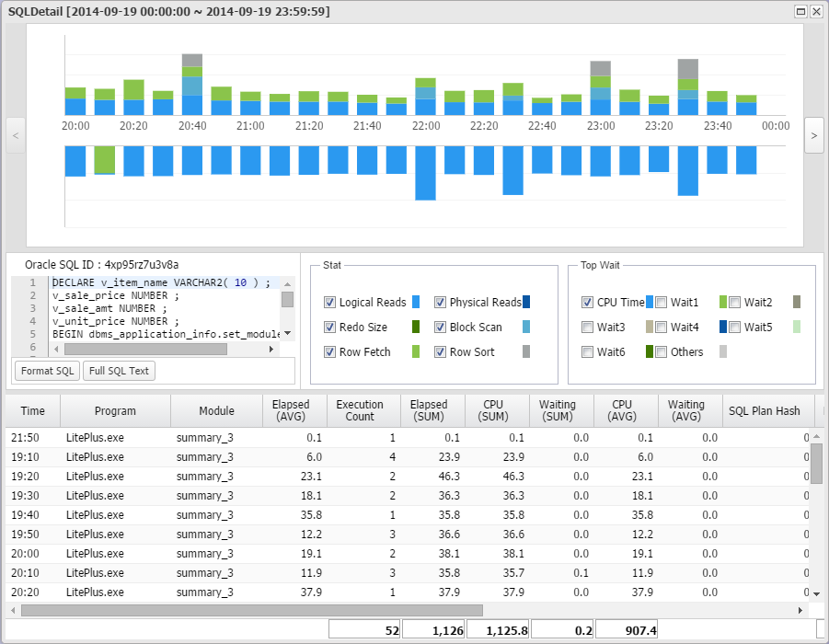Sort by CPU (SUM) column header

tap(498, 411)
